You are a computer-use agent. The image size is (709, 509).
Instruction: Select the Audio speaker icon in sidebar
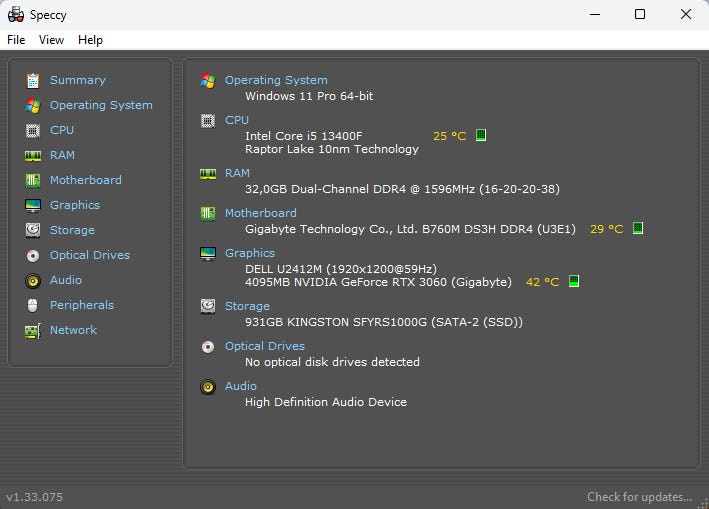click(x=33, y=280)
